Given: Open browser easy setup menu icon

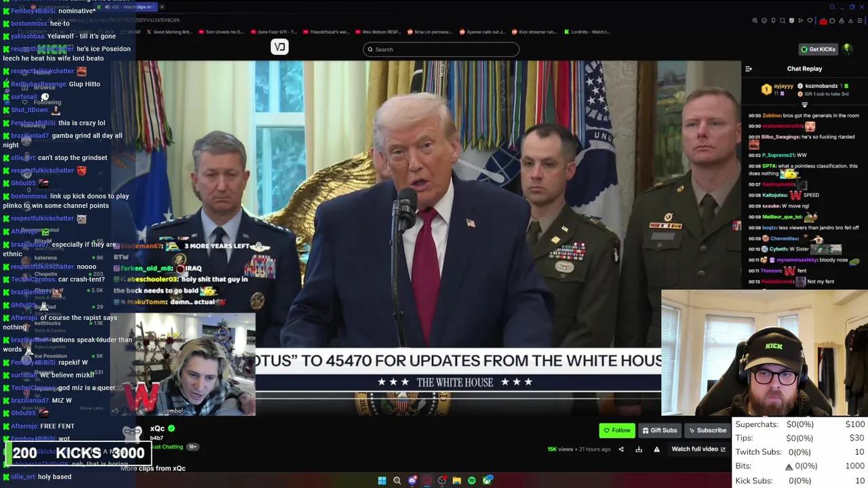Looking at the screenshot, I should pos(859,20).
